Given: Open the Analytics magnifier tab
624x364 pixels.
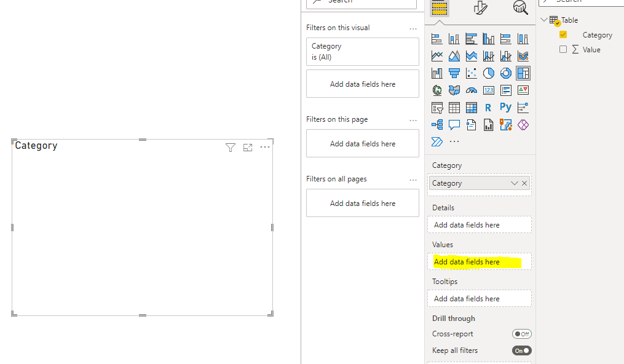Looking at the screenshot, I should click(521, 7).
